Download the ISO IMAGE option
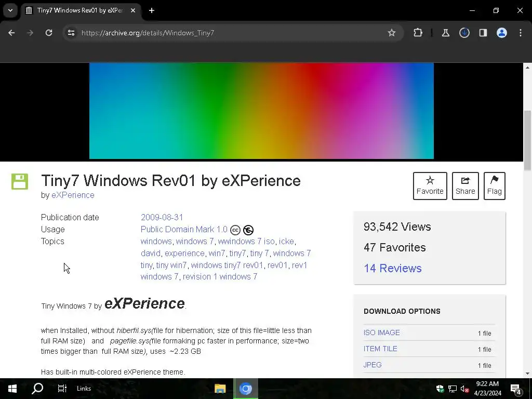Image resolution: width=532 pixels, height=399 pixels. pyautogui.click(x=382, y=332)
